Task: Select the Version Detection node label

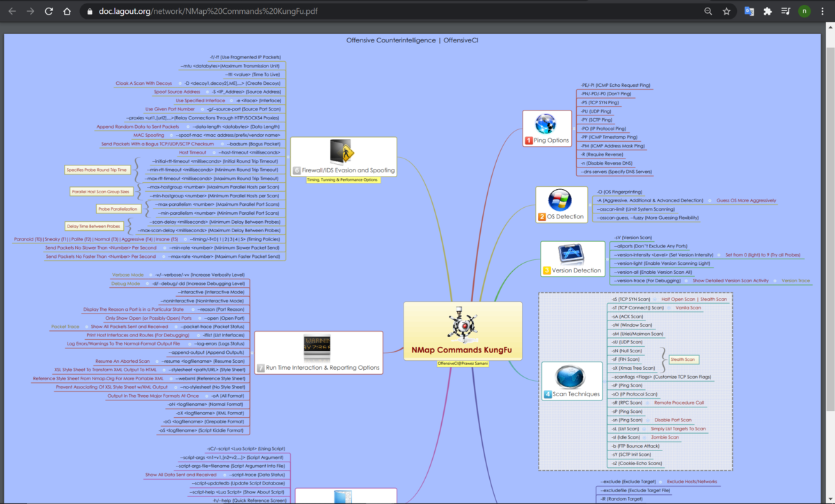Action: point(576,270)
